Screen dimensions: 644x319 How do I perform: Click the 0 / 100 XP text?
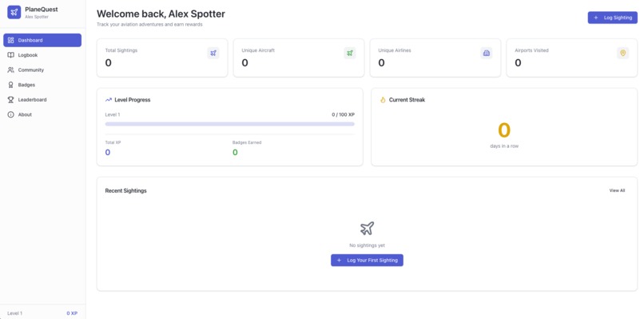[343, 114]
